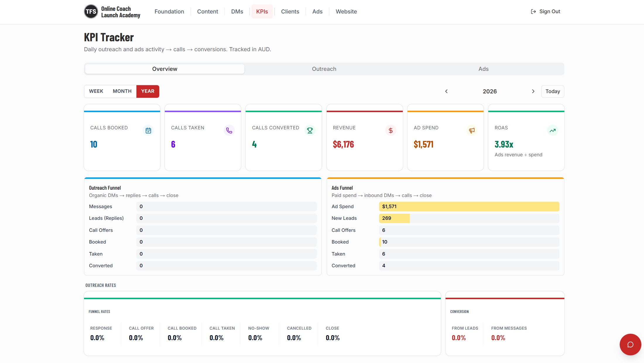Click the CALL OFFER rate 0.0%
Viewport: 644px width, 363px height.
136,338
